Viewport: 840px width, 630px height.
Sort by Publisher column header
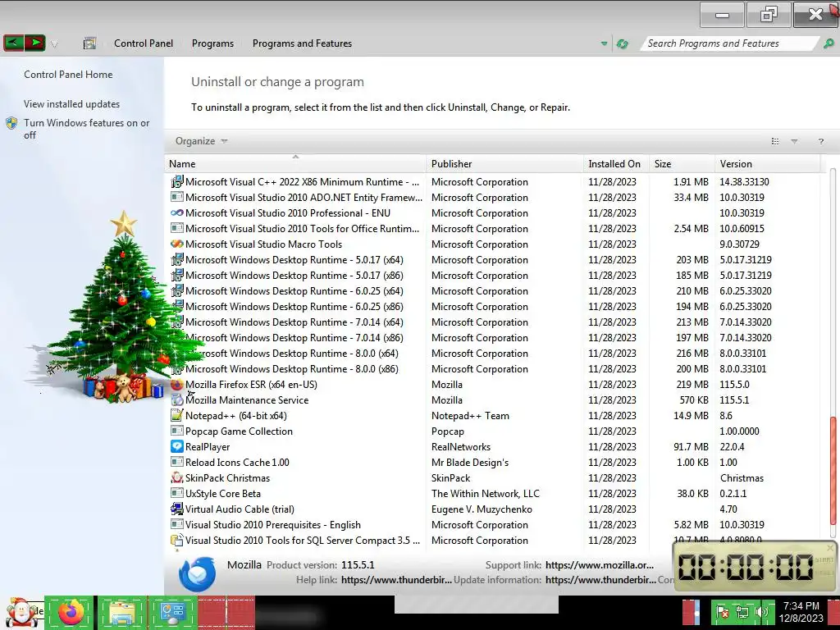pos(504,164)
